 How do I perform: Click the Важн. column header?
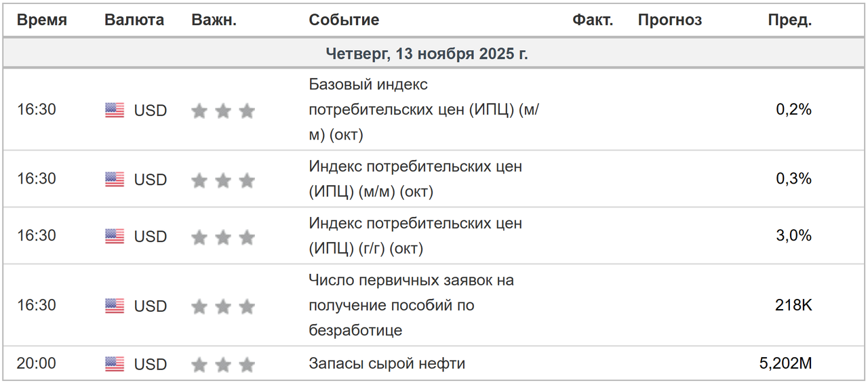pyautogui.click(x=214, y=20)
